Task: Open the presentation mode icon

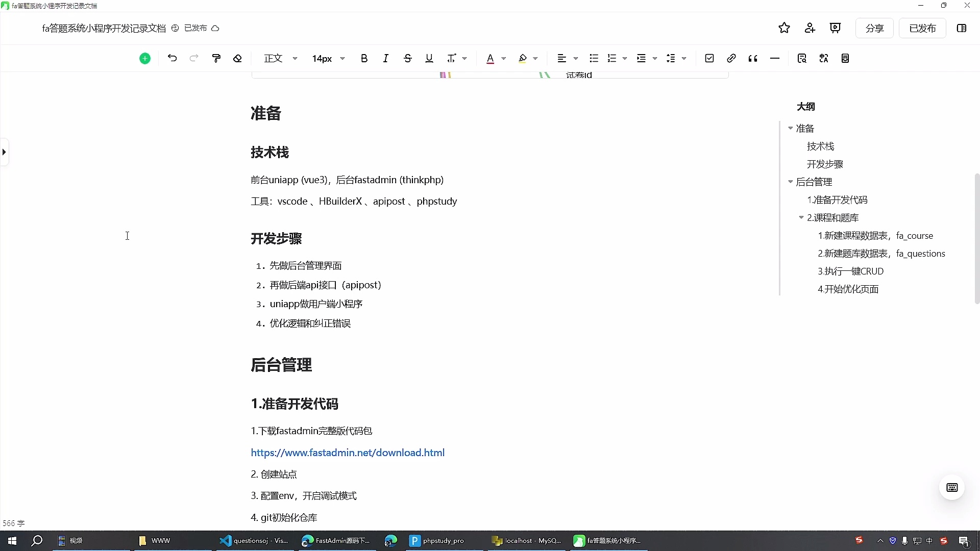Action: click(x=835, y=28)
